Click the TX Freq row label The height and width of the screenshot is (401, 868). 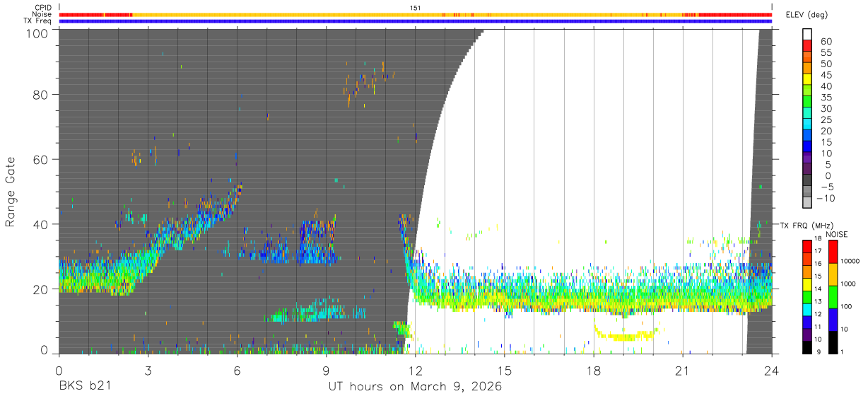pos(37,21)
